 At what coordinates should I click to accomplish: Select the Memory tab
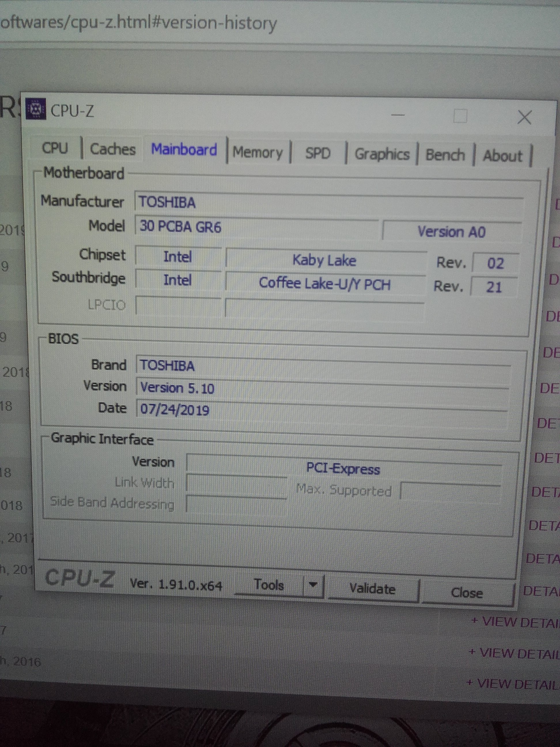(257, 153)
